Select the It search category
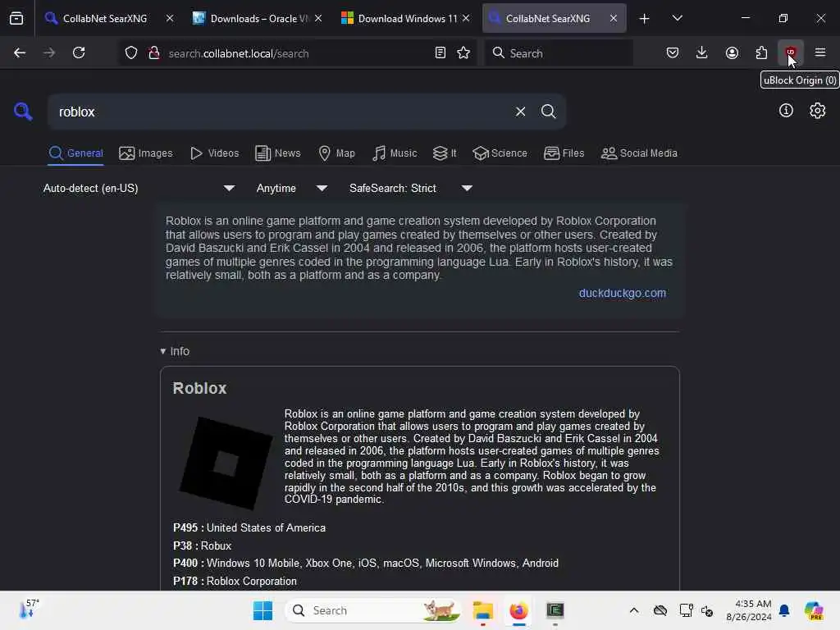The height and width of the screenshot is (630, 840). tap(445, 153)
